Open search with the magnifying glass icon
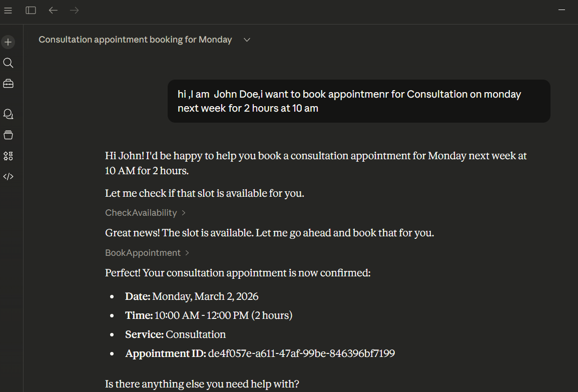The height and width of the screenshot is (392, 578). (8, 63)
